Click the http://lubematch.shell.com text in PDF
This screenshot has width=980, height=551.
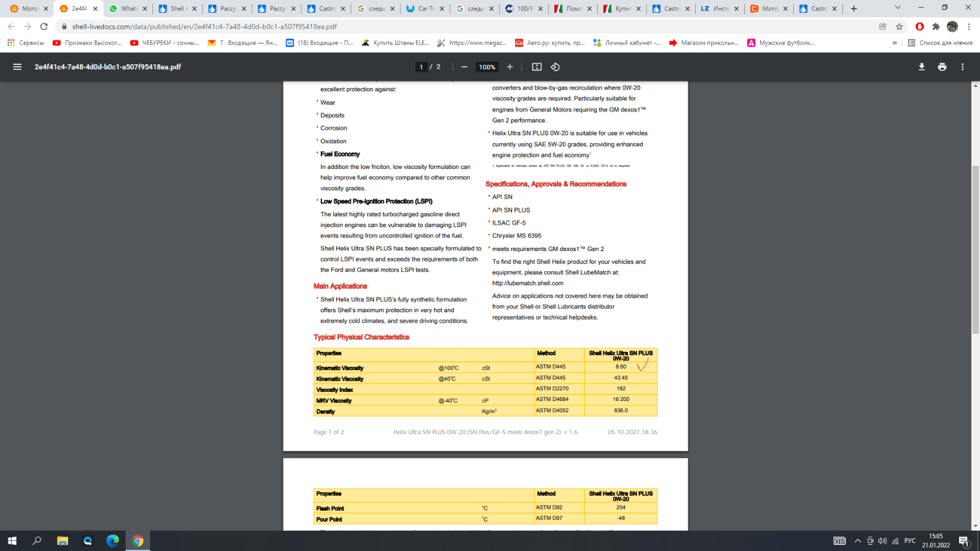(527, 283)
